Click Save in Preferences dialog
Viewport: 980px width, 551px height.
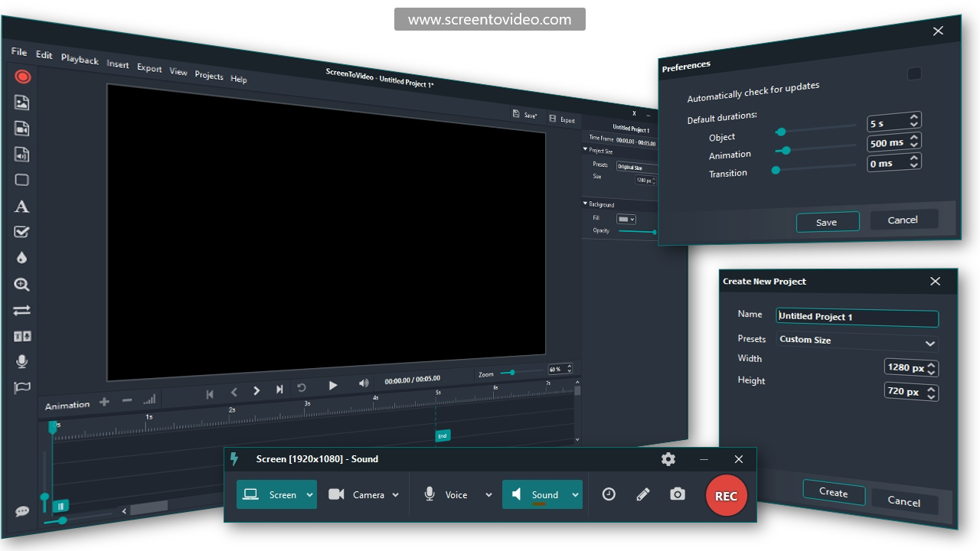click(x=827, y=222)
